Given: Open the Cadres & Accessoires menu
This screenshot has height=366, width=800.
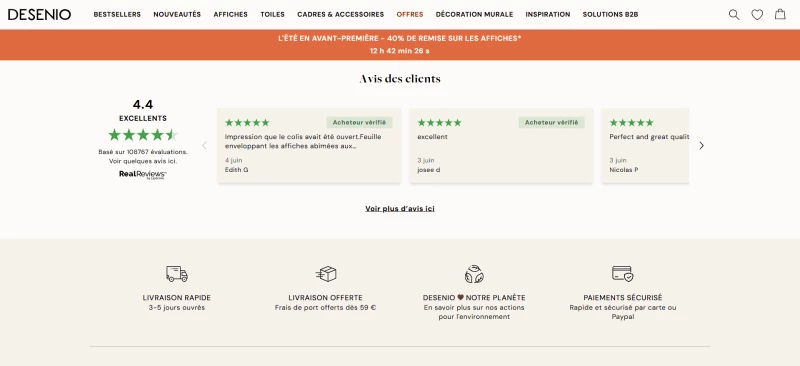Looking at the screenshot, I should [340, 15].
